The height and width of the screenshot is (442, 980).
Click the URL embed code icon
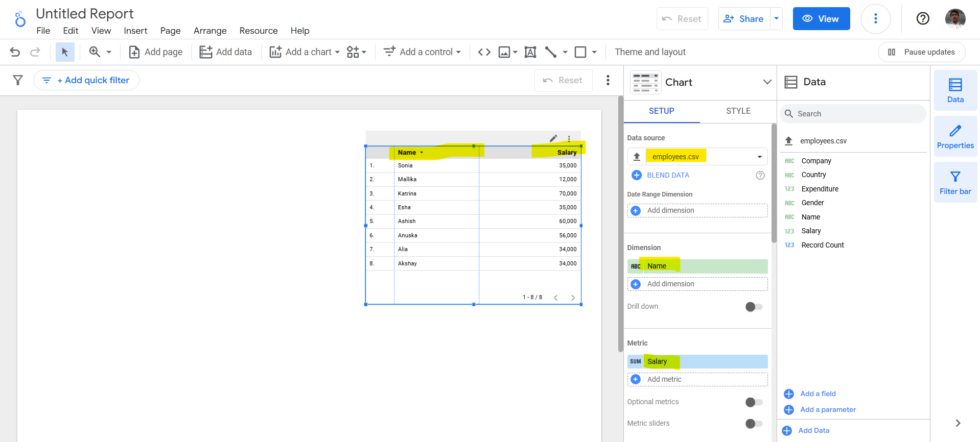coord(484,52)
